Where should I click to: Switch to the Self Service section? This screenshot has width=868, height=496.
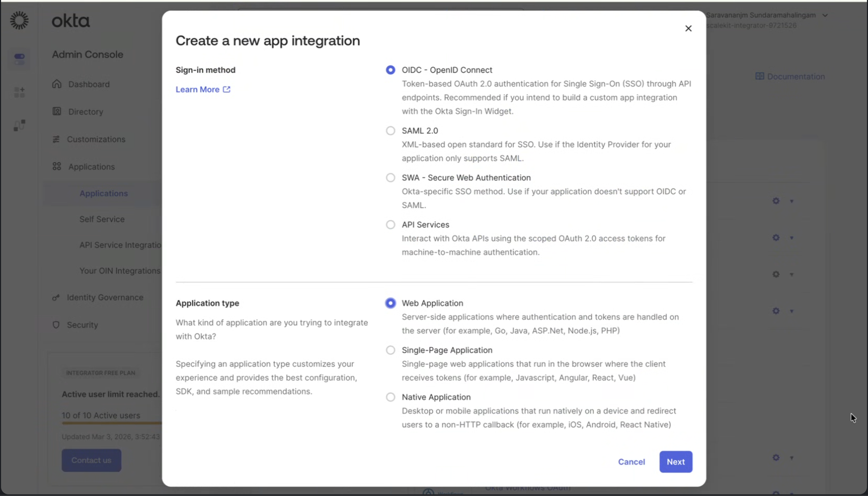coord(102,219)
